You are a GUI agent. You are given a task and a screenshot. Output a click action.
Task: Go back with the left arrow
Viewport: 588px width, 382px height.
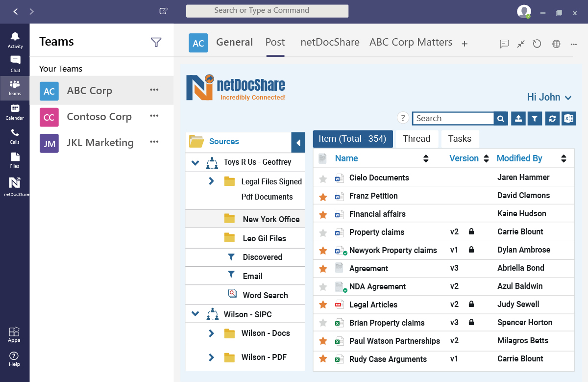point(16,11)
